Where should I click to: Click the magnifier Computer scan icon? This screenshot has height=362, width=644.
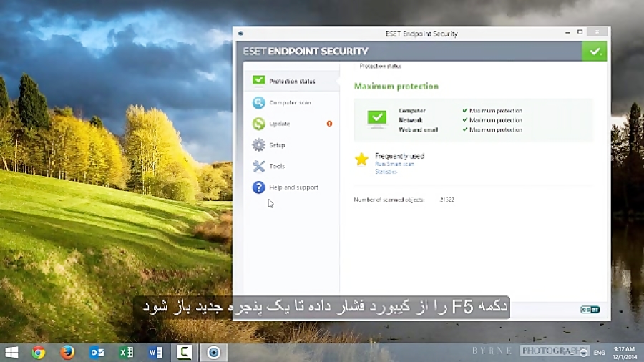click(x=258, y=102)
